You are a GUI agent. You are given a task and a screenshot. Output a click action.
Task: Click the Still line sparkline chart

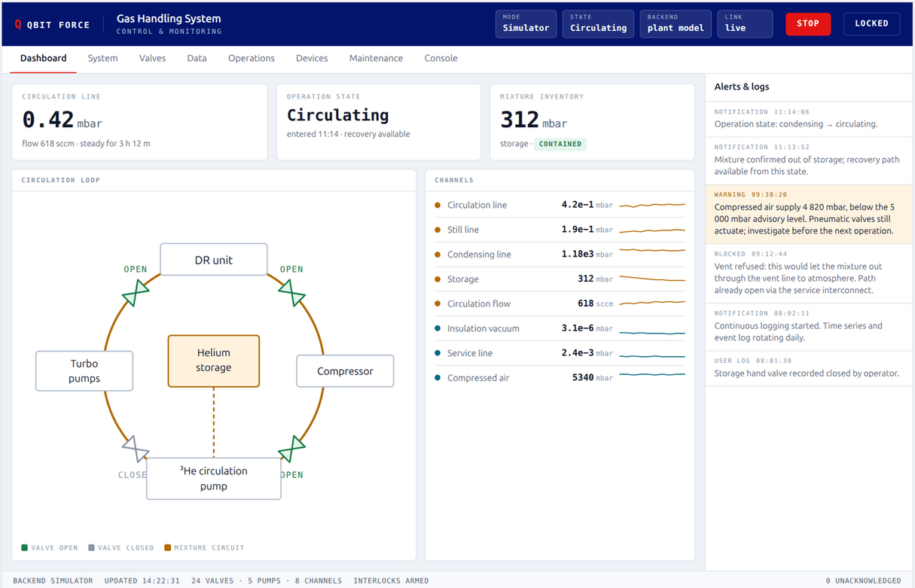[x=652, y=230]
